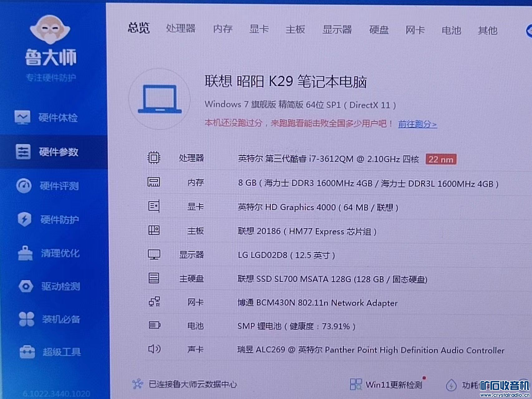Click the 处理器 CPU chip icon

point(154,158)
